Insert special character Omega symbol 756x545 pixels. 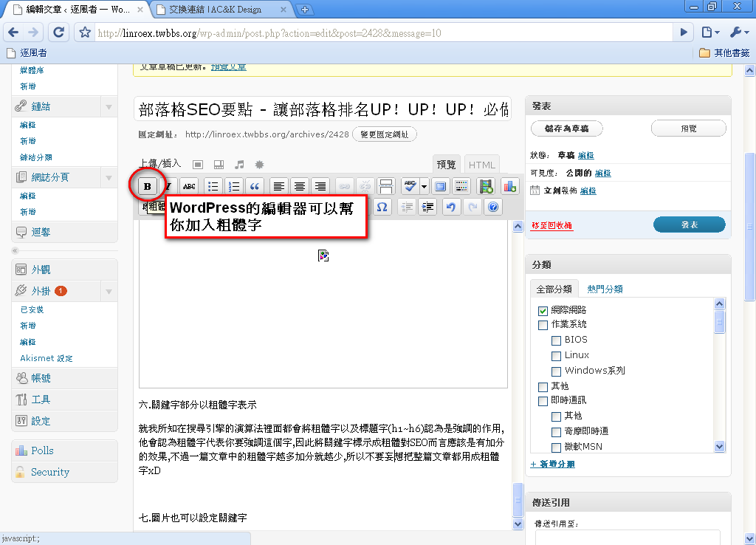(x=382, y=207)
